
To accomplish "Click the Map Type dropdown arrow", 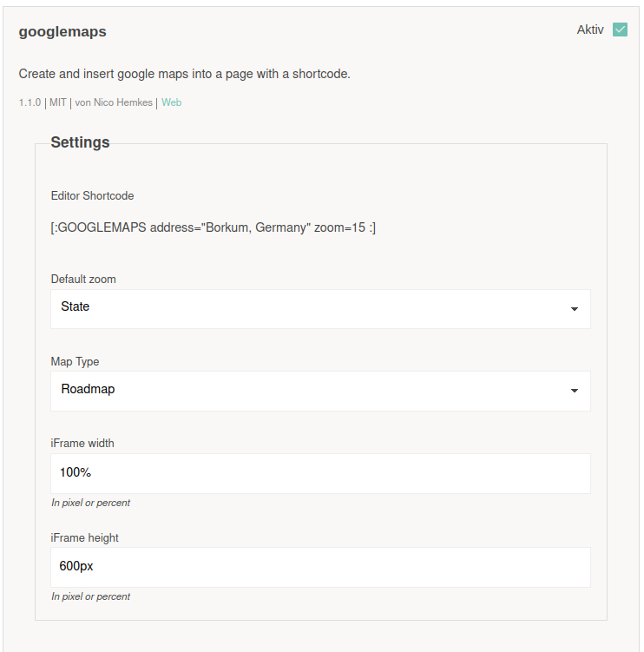I will click(x=575, y=391).
